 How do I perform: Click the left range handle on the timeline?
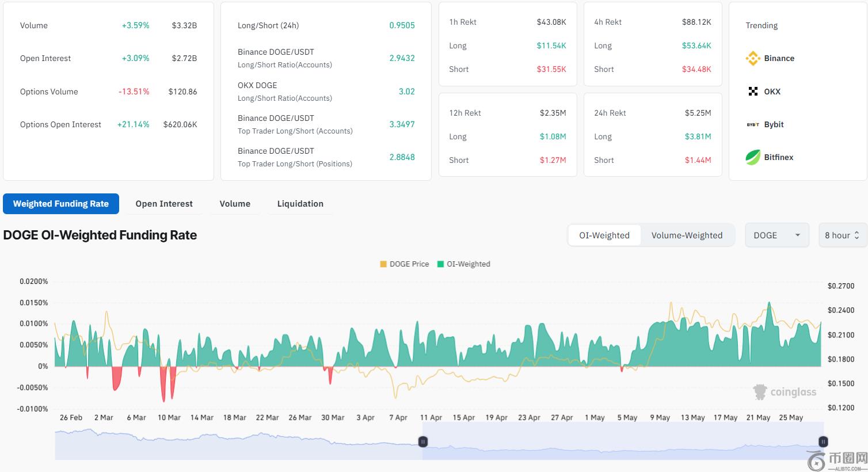click(422, 441)
